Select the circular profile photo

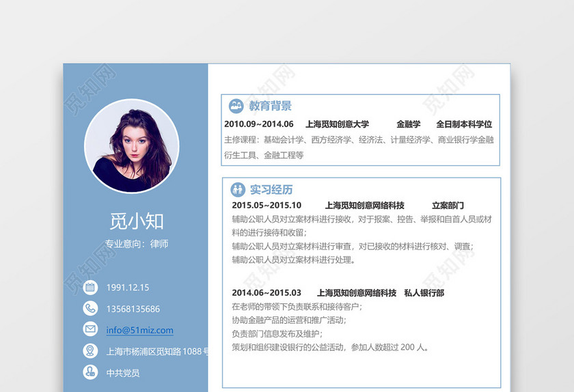click(x=132, y=145)
